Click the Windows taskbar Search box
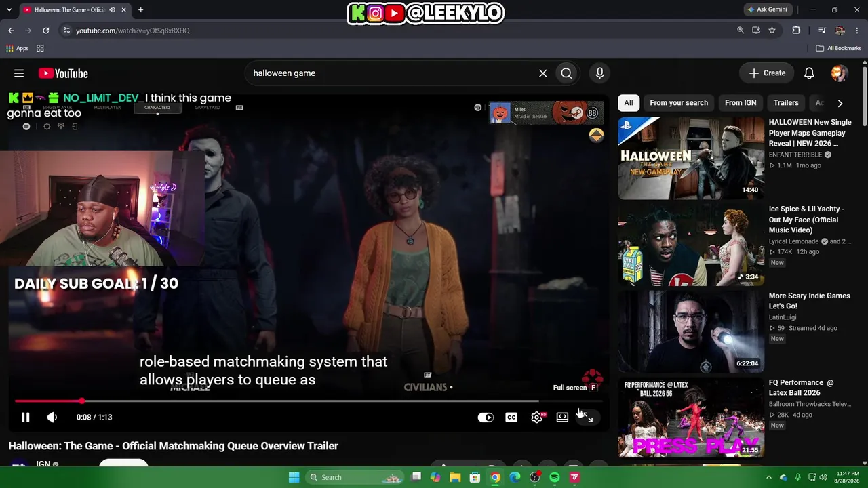The image size is (868, 488). pos(356,477)
